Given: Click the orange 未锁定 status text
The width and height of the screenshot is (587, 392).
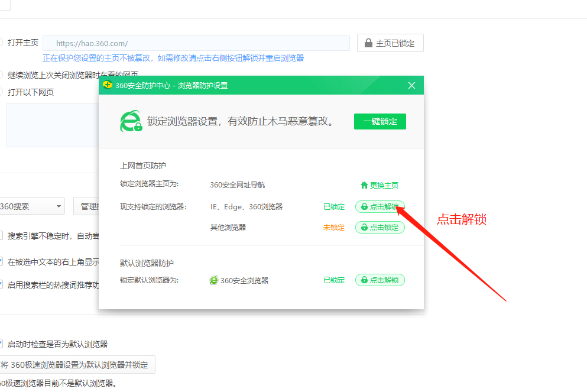Looking at the screenshot, I should (334, 227).
